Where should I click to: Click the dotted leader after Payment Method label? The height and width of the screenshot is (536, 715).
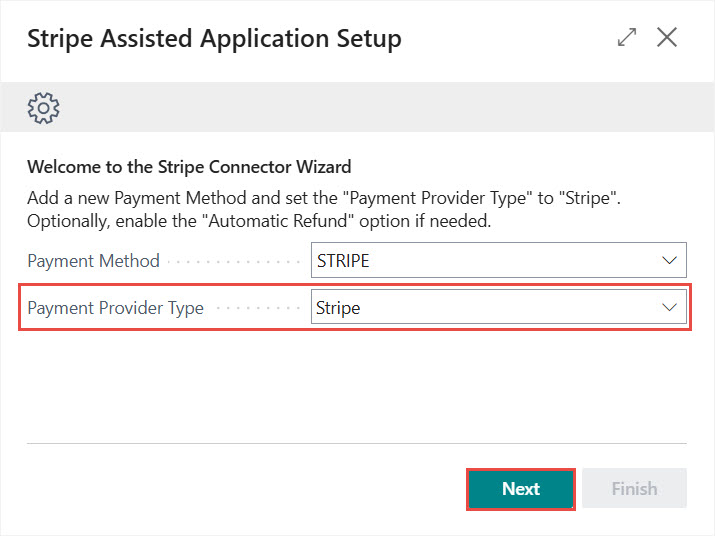230,261
